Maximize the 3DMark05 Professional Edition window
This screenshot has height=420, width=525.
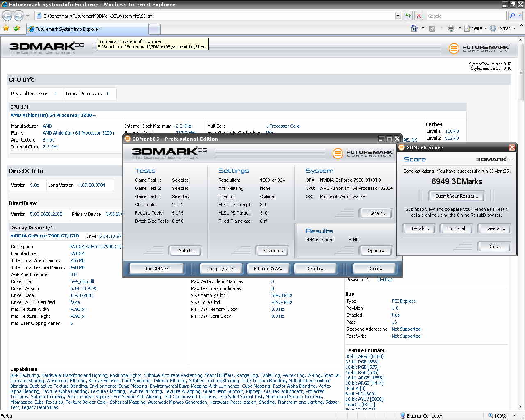pos(389,139)
